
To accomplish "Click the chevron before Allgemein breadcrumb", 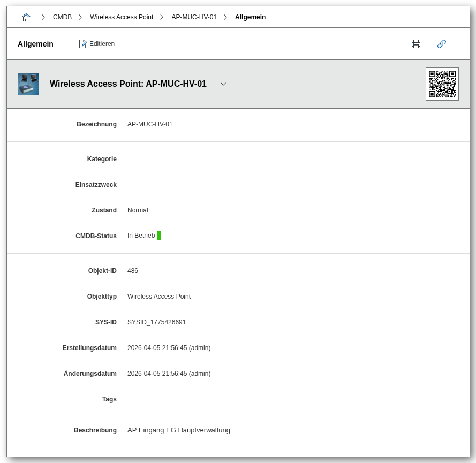I will click(225, 17).
